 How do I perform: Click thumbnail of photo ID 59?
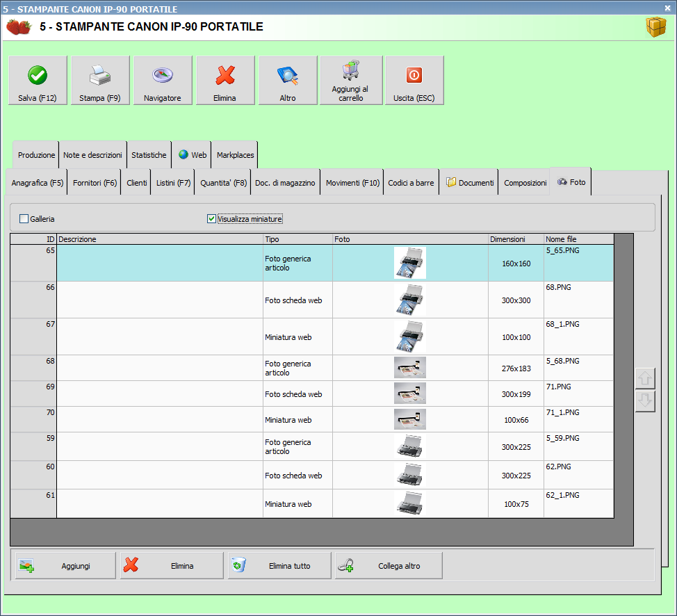409,446
